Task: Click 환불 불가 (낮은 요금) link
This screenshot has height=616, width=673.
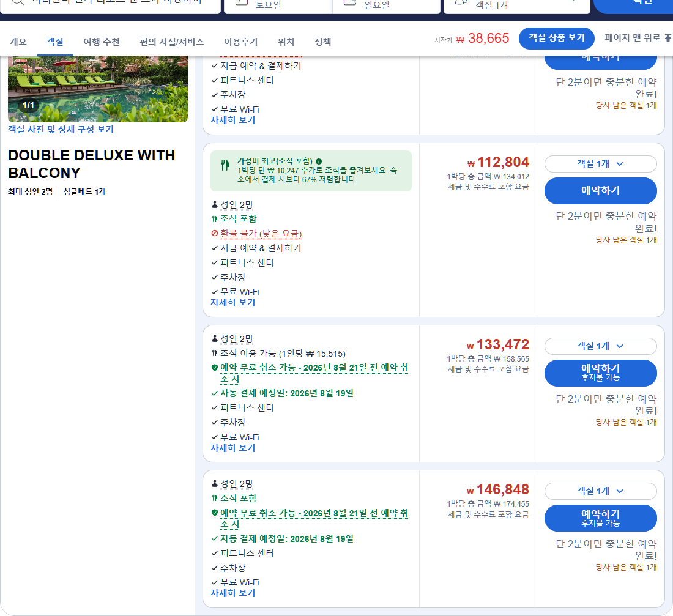Action: point(261,234)
